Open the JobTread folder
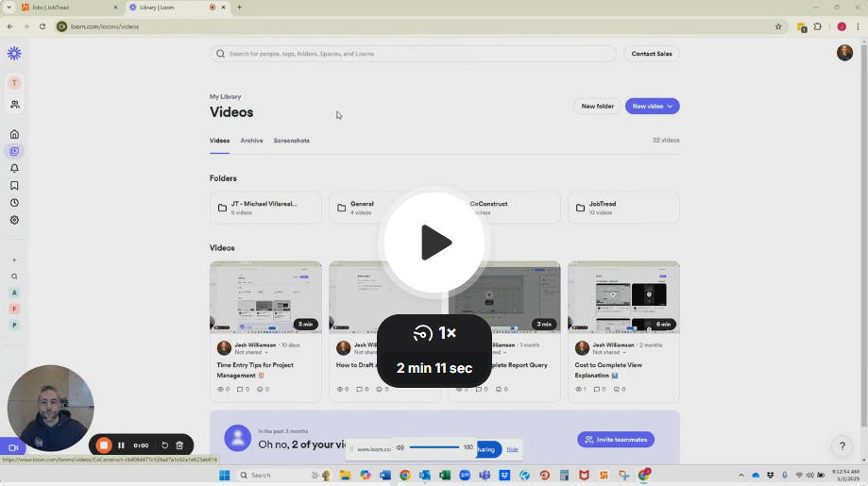This screenshot has height=486, width=868. pos(623,208)
